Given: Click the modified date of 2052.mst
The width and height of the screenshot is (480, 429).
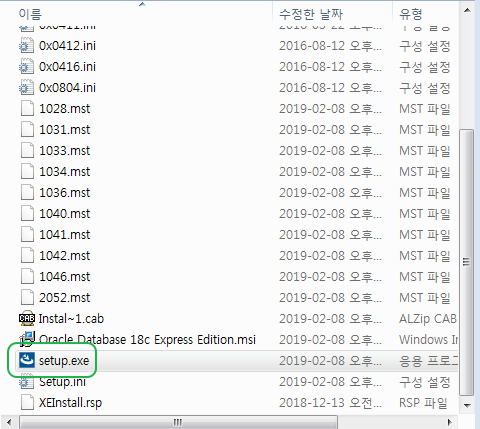Looking at the screenshot, I should click(x=330, y=298).
